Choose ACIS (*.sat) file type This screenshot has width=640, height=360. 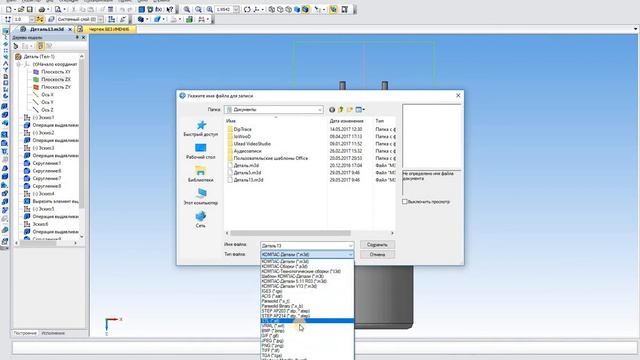307,296
